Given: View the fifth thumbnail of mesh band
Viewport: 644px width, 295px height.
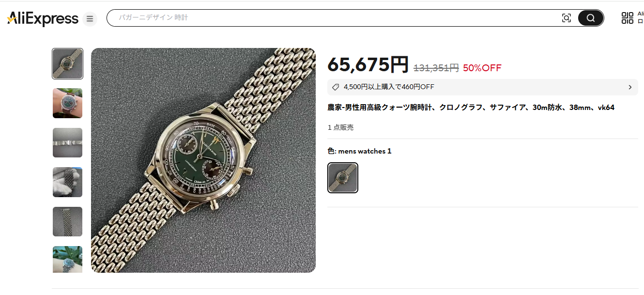Looking at the screenshot, I should [67, 222].
